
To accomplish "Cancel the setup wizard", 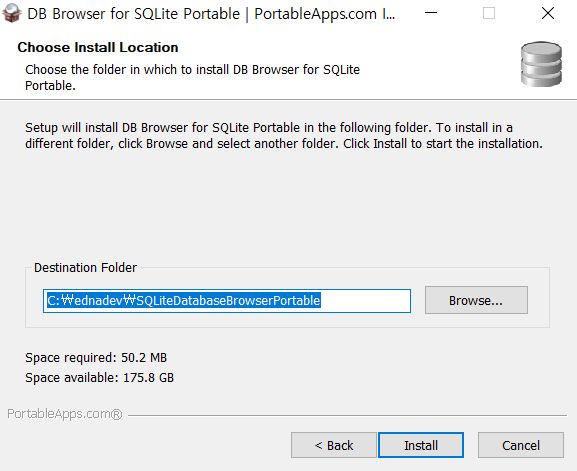I will click(x=521, y=445).
